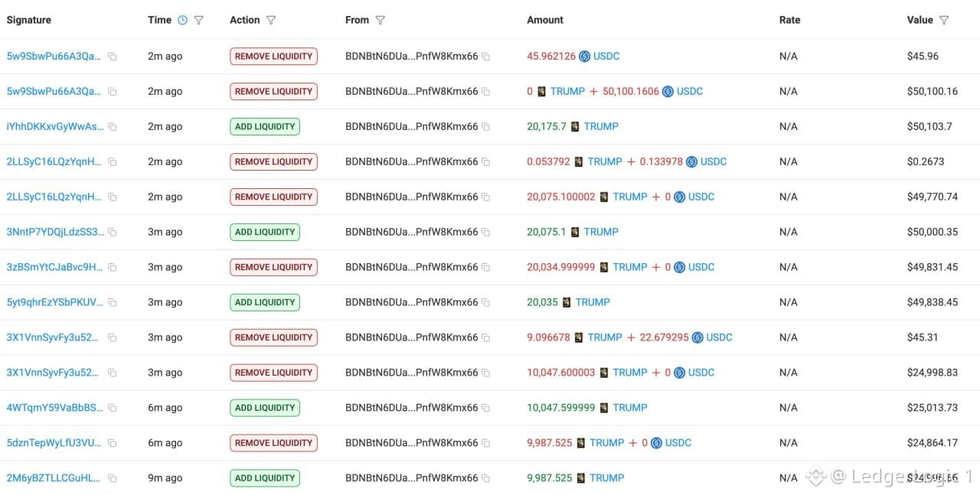Image resolution: width=980 pixels, height=495 pixels.
Task: Copy signature 3zBSmYtCJaBvc9H
Action: point(112,268)
